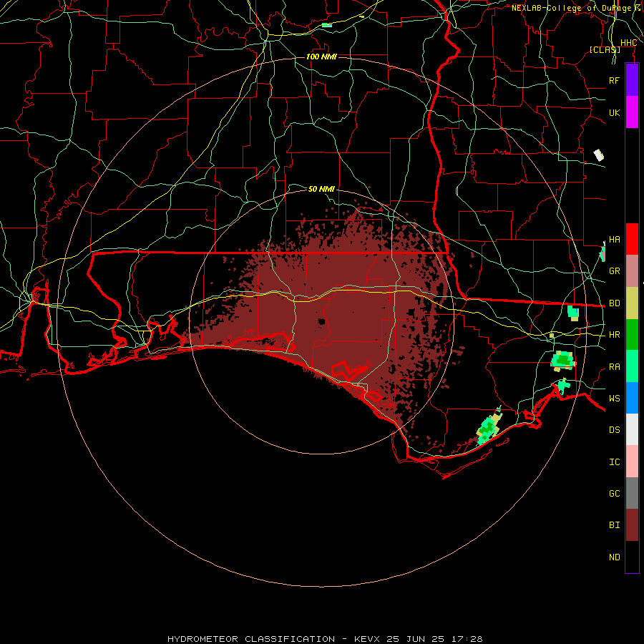Screen dimensions: 644x644
Task: Click the "50 NMI" range ring label
Action: coord(321,189)
